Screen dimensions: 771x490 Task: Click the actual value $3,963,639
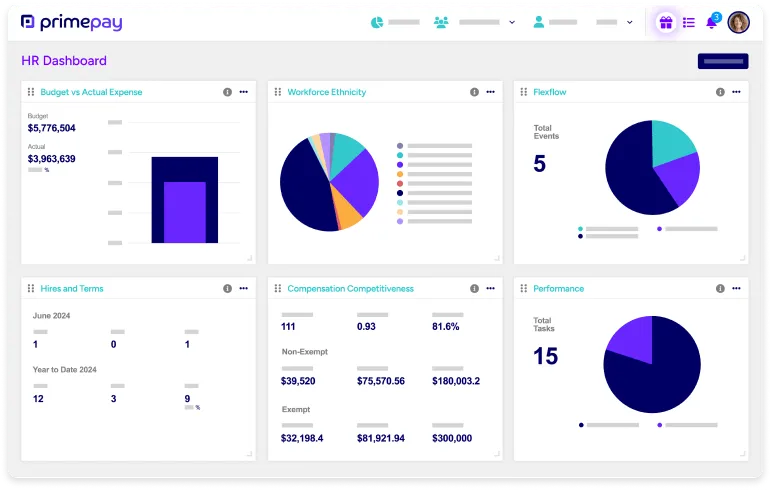(x=52, y=159)
